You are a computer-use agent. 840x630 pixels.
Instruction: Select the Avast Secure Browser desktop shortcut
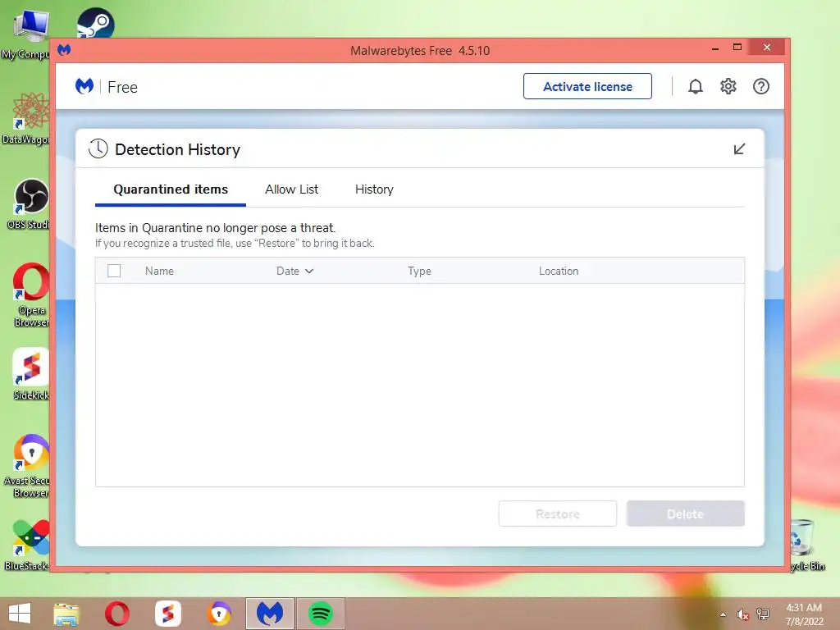(x=28, y=466)
